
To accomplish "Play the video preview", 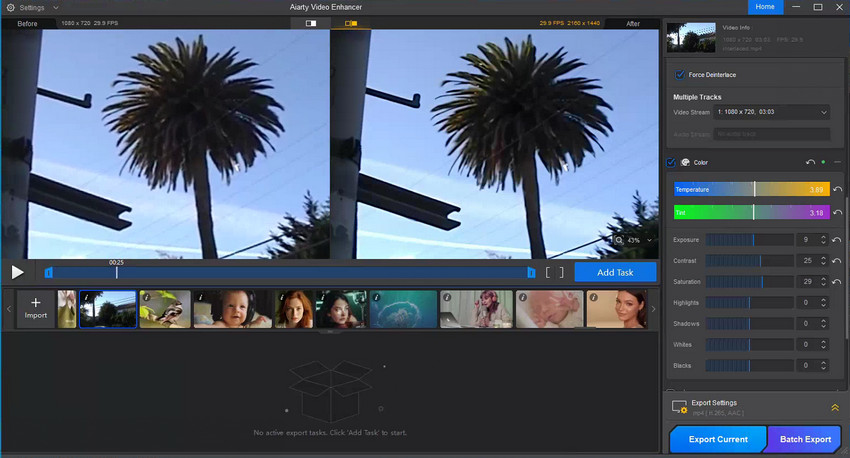I will 17,272.
